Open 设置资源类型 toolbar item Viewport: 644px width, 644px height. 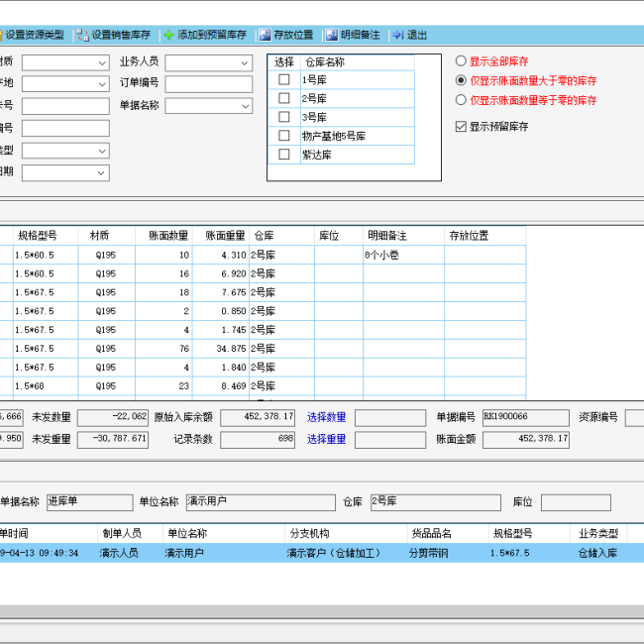pyautogui.click(x=35, y=35)
